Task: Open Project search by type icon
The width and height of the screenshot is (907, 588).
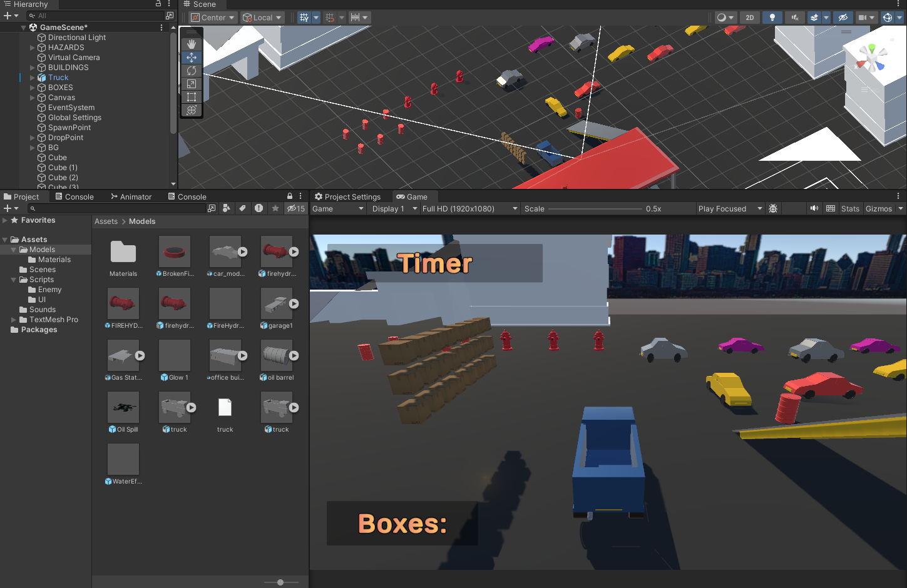Action: [227, 208]
